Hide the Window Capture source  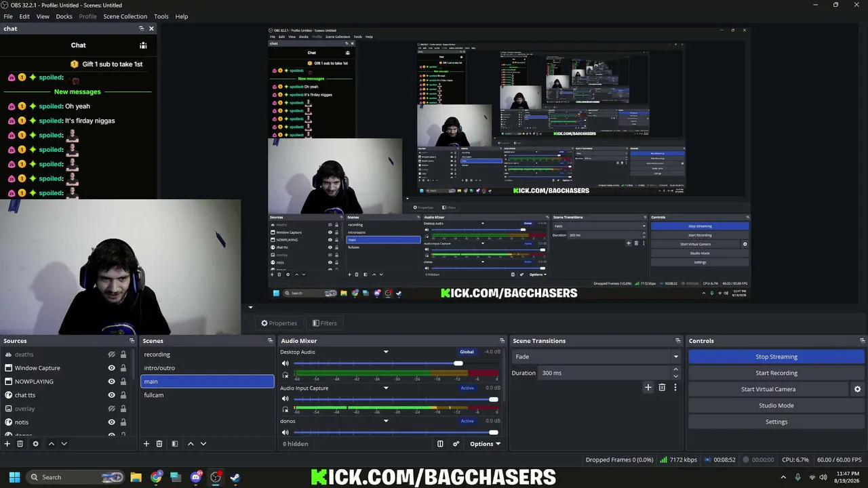click(111, 368)
